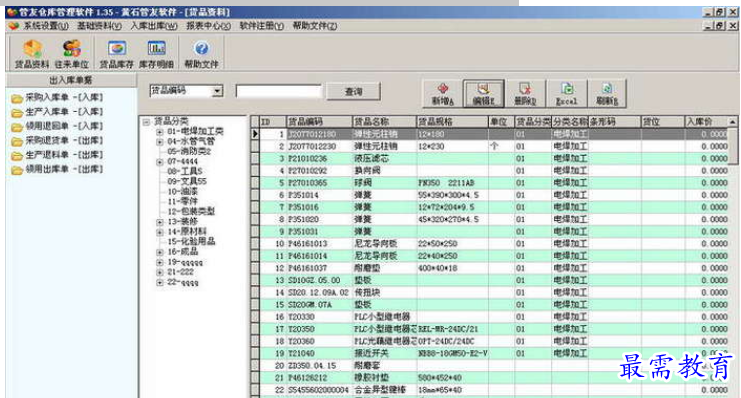The width and height of the screenshot is (741, 398).
Task: Click the 新增A add button icon
Action: click(443, 94)
